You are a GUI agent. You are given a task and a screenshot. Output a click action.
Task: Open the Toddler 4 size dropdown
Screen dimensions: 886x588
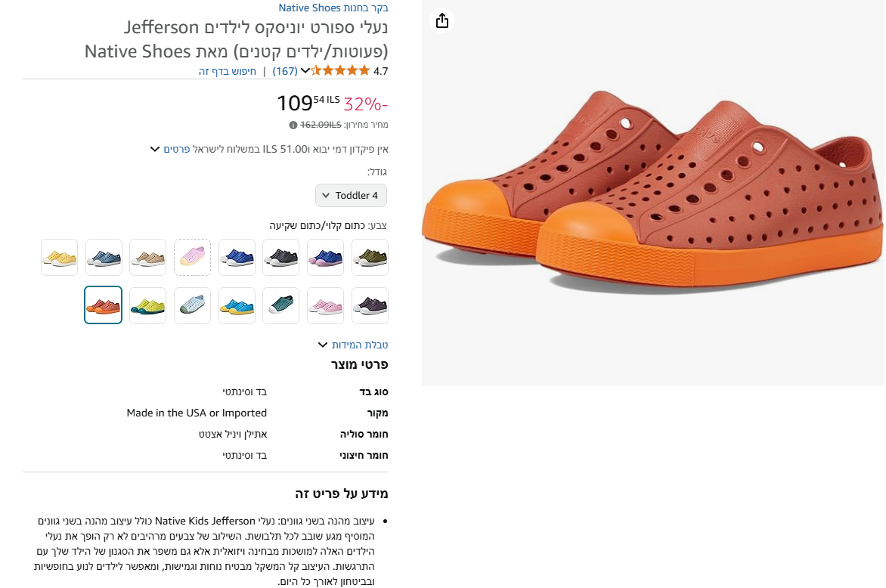351,195
